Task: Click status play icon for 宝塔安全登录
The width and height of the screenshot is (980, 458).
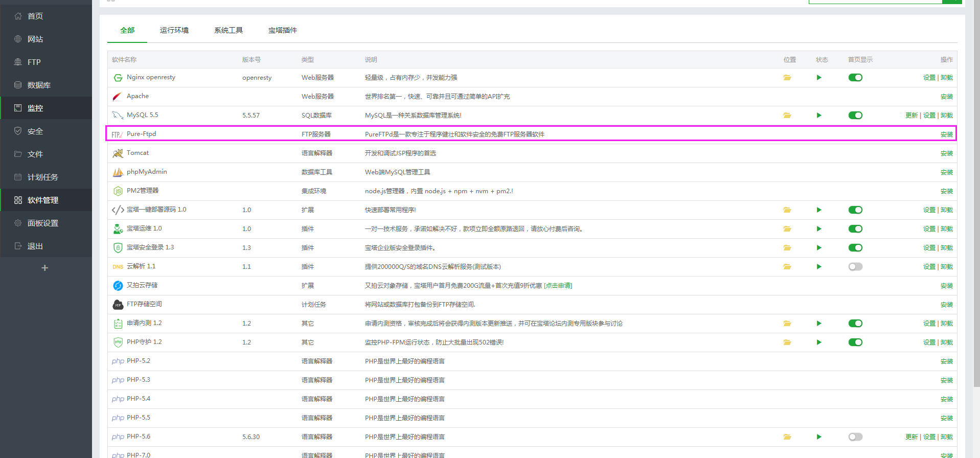Action: tap(819, 248)
